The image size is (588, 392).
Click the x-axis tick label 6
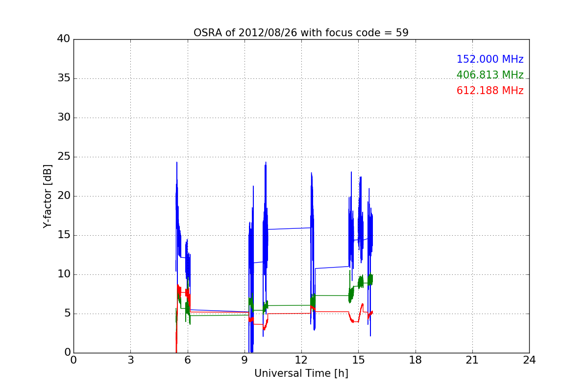click(x=188, y=360)
